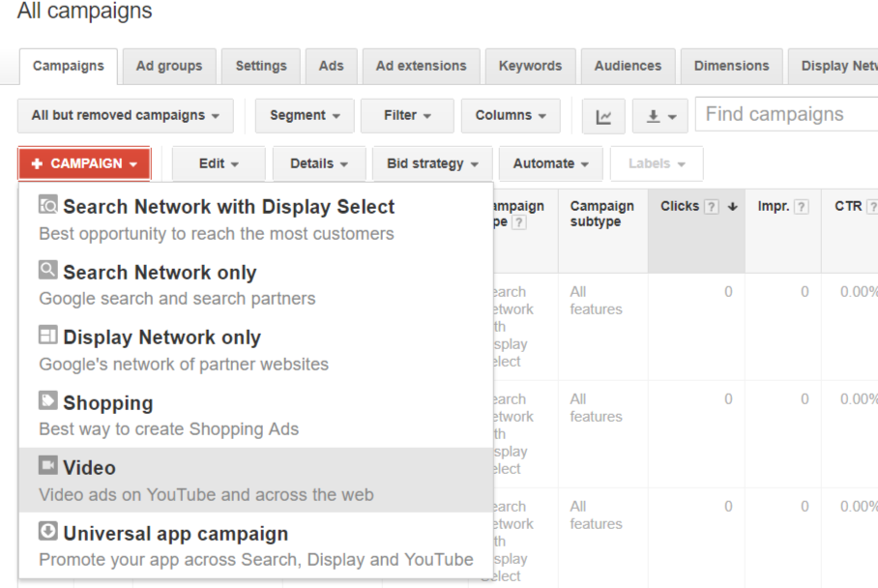The image size is (878, 588).
Task: Switch to the Ad groups tab
Action: click(x=169, y=66)
